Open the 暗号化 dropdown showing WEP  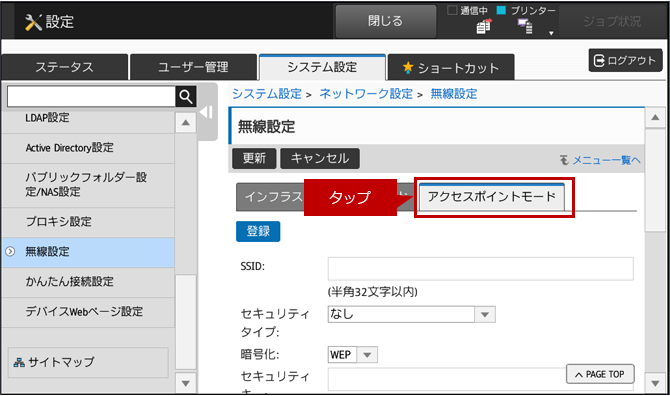pos(353,355)
